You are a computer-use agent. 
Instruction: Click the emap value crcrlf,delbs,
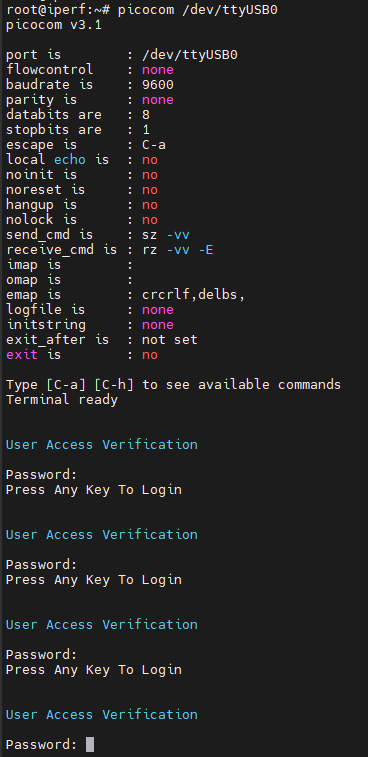194,294
